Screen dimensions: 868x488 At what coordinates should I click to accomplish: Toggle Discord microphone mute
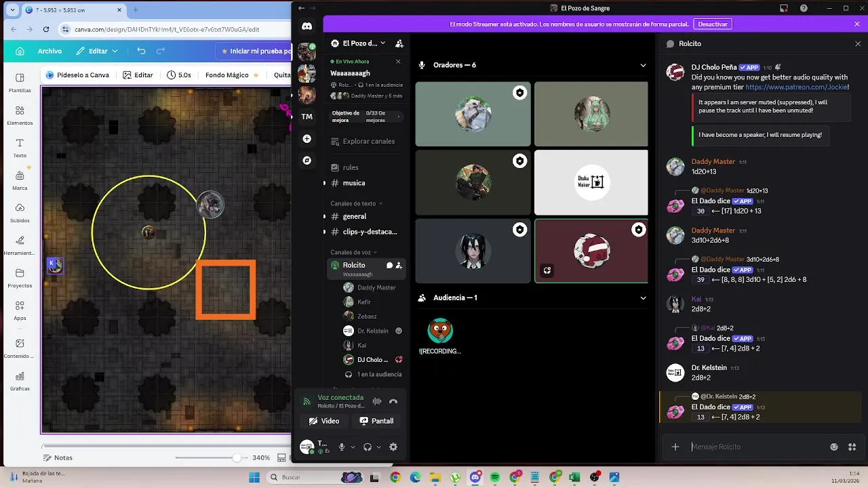pos(342,447)
